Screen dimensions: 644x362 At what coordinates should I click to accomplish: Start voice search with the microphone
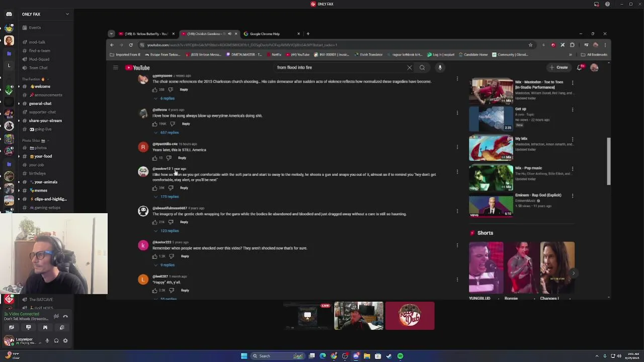pos(440,67)
